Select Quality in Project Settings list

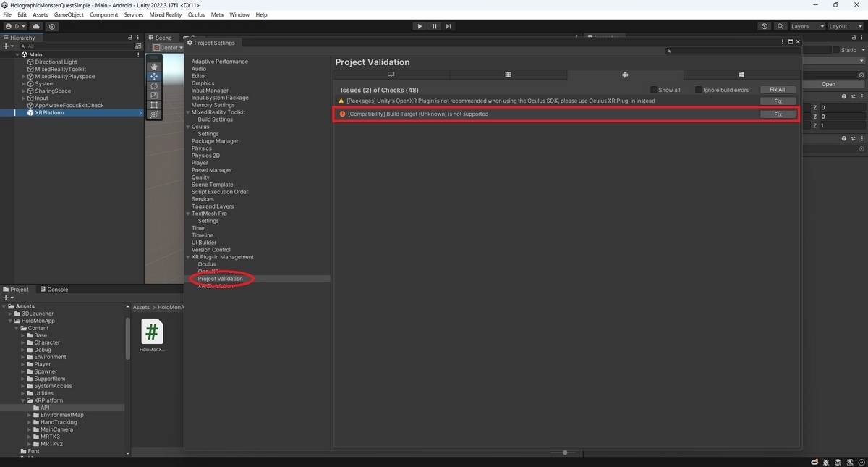click(200, 177)
